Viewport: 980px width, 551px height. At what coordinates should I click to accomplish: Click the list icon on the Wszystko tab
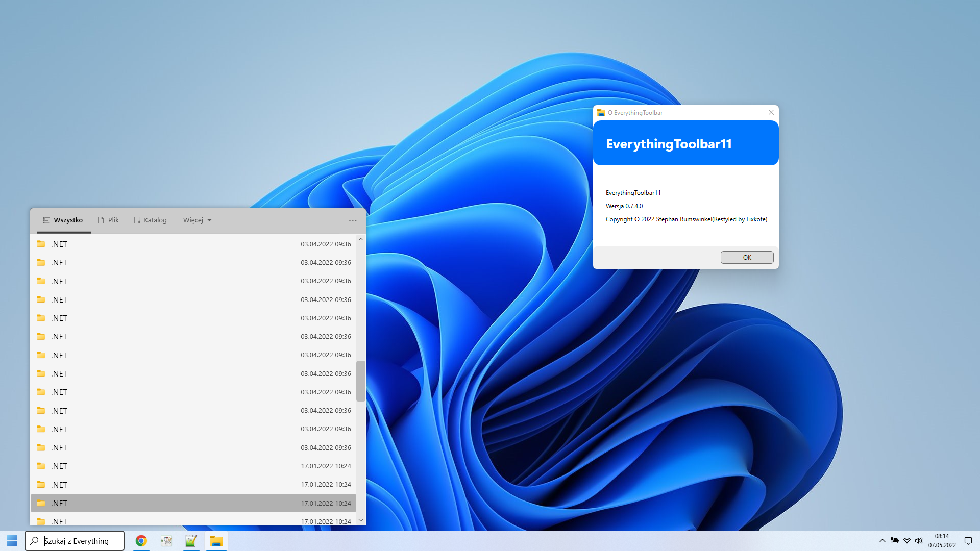tap(46, 220)
